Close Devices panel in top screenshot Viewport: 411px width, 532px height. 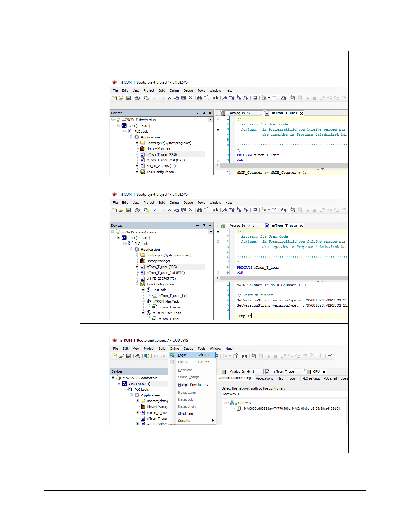click(210, 113)
